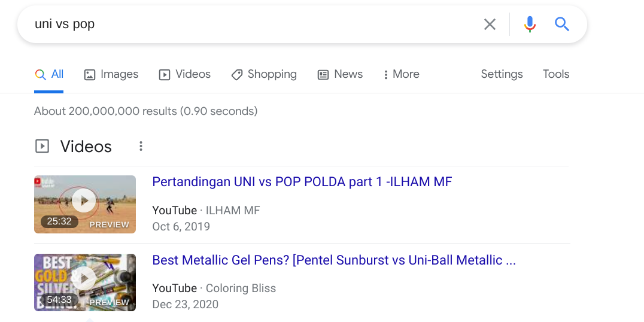644x322 pixels.
Task: Click the 'Oct 6, 2019' date text
Action: point(181,227)
